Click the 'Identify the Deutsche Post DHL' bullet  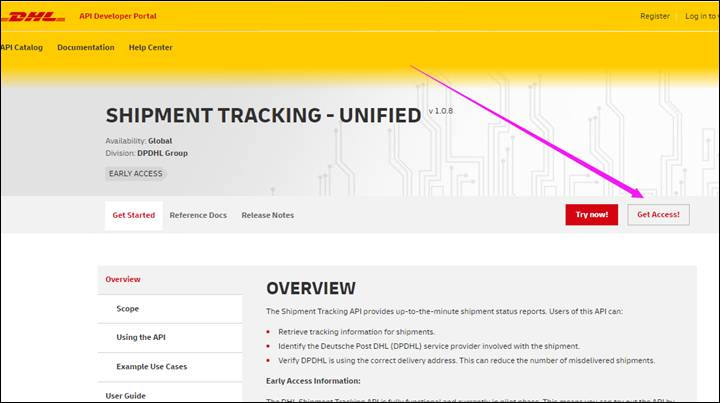(429, 347)
